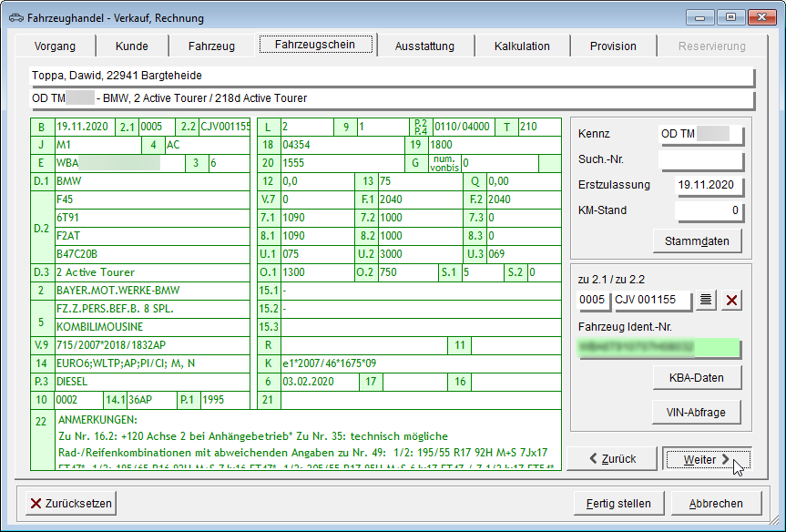
Task: Run the VIN-Abfrage
Action: (696, 412)
